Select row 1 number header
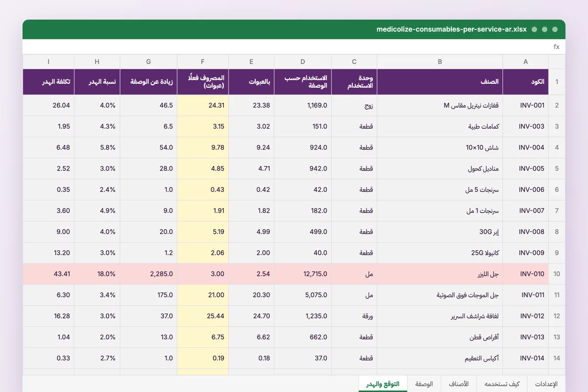The height and width of the screenshot is (392, 588). point(557,82)
